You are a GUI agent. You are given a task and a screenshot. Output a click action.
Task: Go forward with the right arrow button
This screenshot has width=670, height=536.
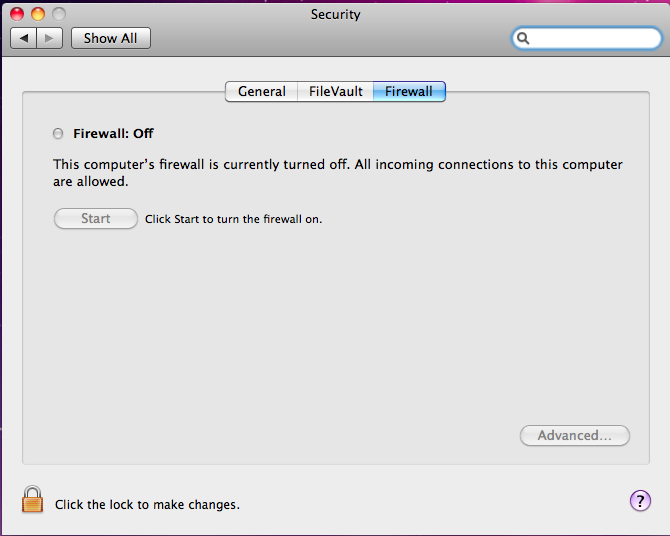tap(50, 38)
